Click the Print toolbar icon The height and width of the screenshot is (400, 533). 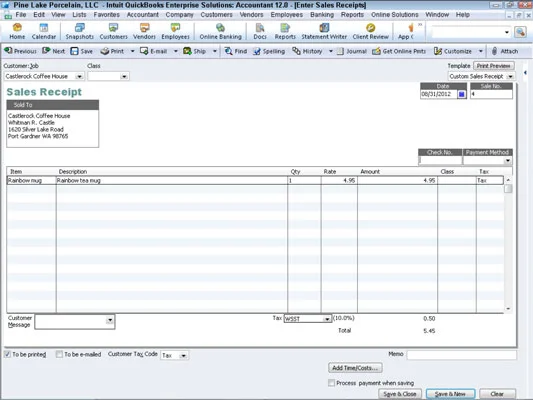(113, 51)
